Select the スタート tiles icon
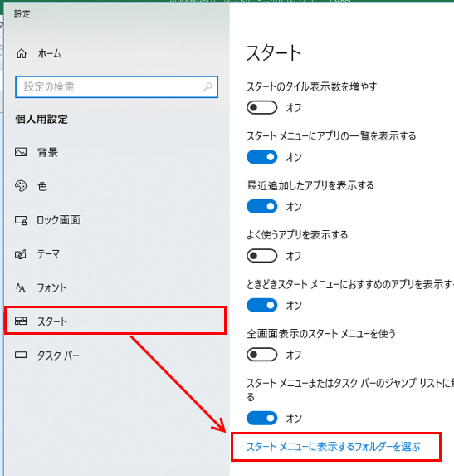454x476 pixels. (x=21, y=321)
